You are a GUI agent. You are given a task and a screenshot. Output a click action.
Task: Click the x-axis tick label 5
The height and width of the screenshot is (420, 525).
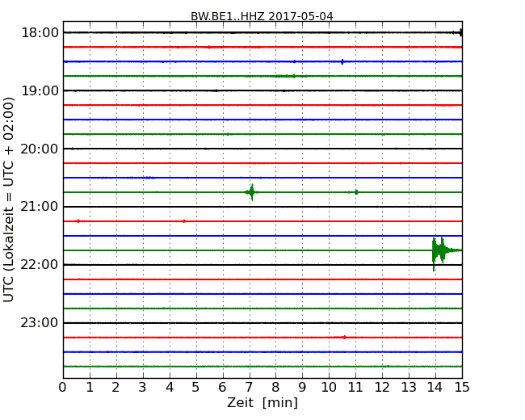(x=196, y=387)
